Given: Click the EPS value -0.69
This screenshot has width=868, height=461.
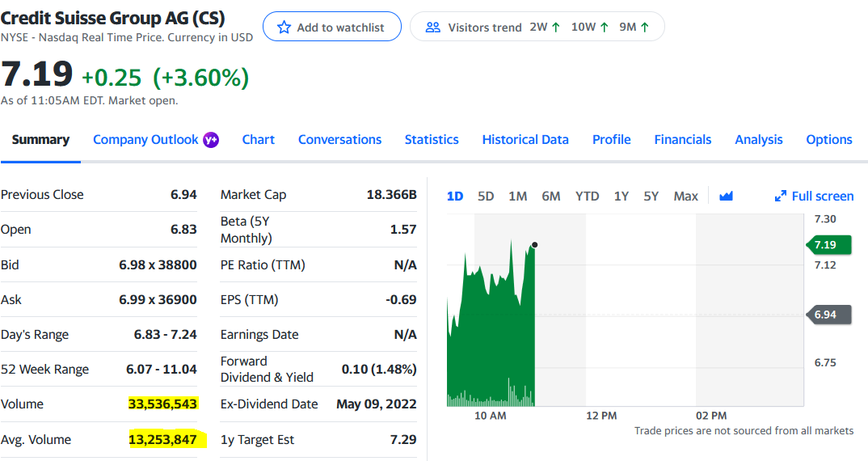Looking at the screenshot, I should (402, 300).
